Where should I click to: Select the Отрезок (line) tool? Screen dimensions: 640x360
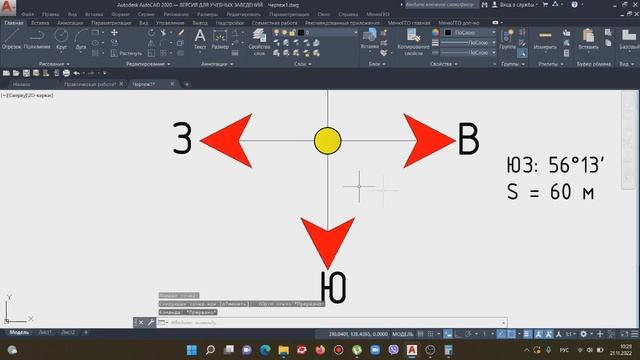tap(11, 39)
